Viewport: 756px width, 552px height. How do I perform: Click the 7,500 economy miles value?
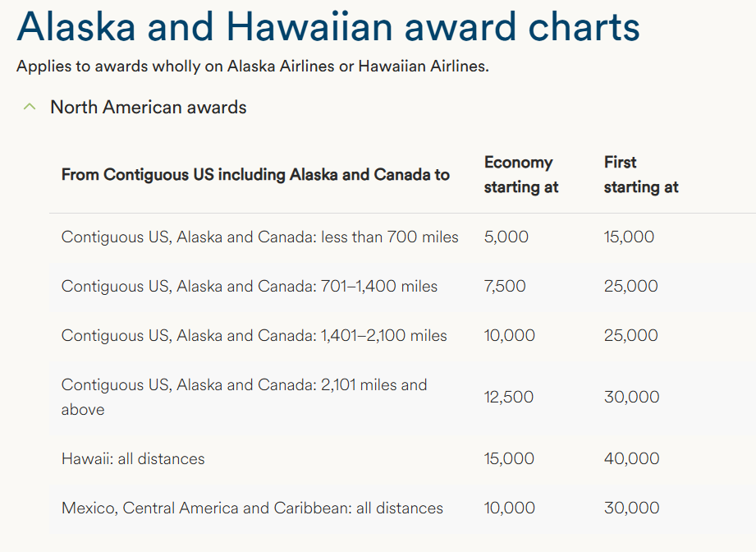(x=505, y=287)
